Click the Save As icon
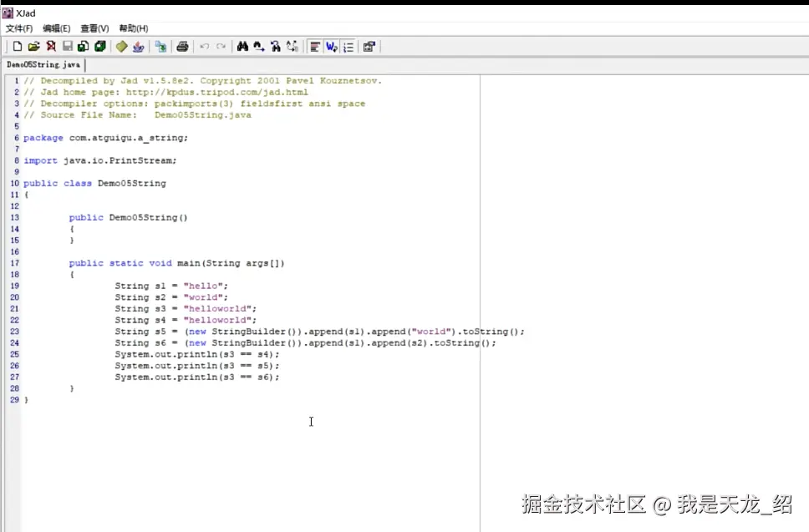Screen dimensions: 809x532 click(x=83, y=47)
